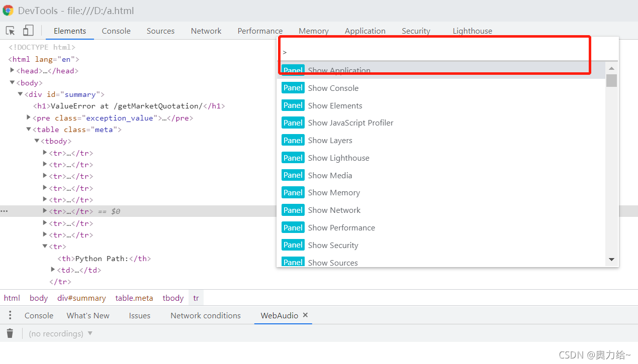
Task: Select the drawer Console tab
Action: pos(39,315)
